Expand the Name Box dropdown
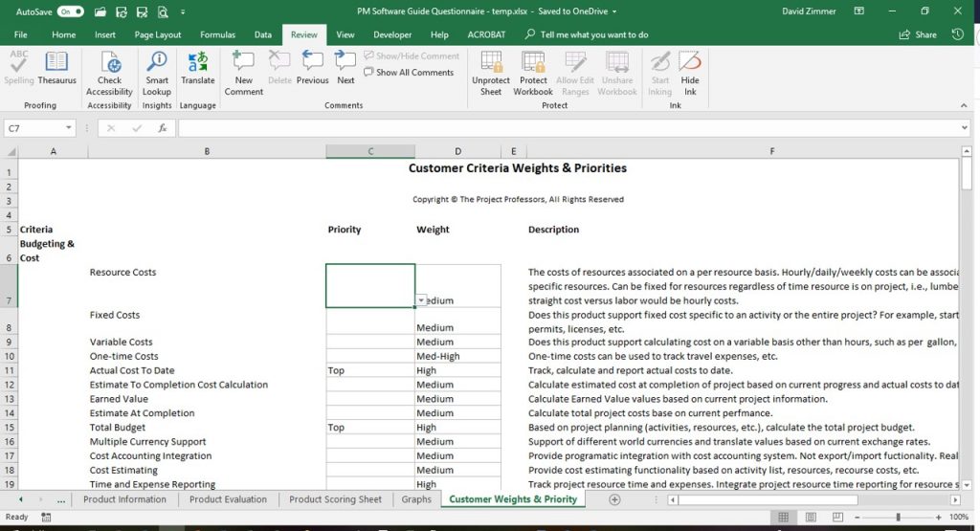This screenshot has width=980, height=531. pyautogui.click(x=69, y=128)
